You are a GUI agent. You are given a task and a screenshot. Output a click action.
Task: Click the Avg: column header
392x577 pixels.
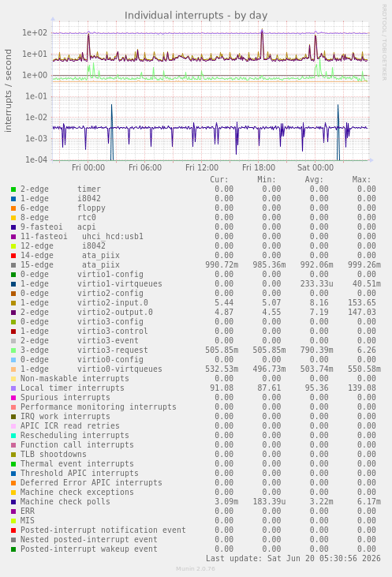coord(314,180)
